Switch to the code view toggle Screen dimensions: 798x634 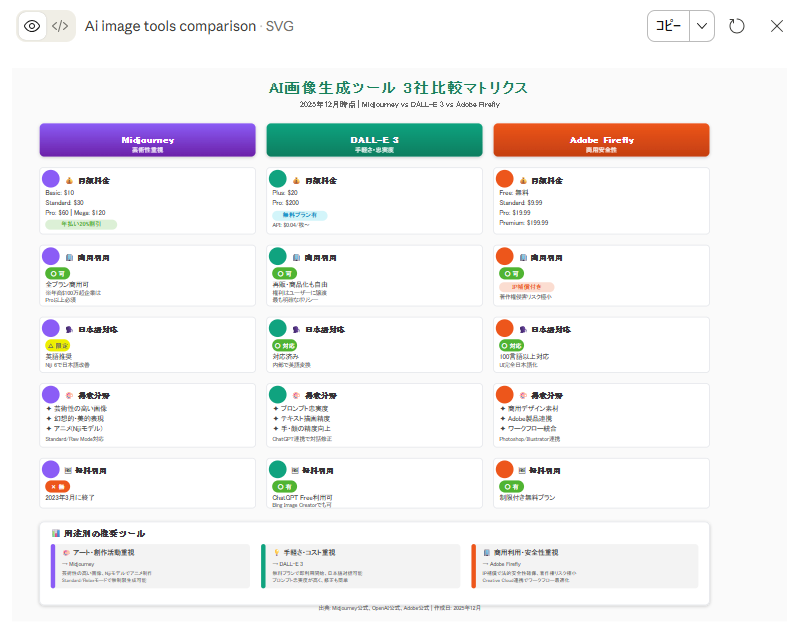point(60,26)
